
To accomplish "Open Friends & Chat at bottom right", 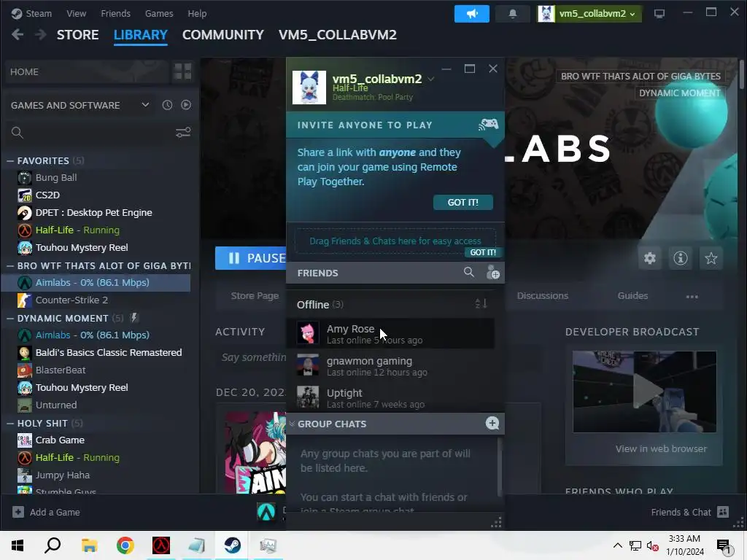I will (689, 512).
